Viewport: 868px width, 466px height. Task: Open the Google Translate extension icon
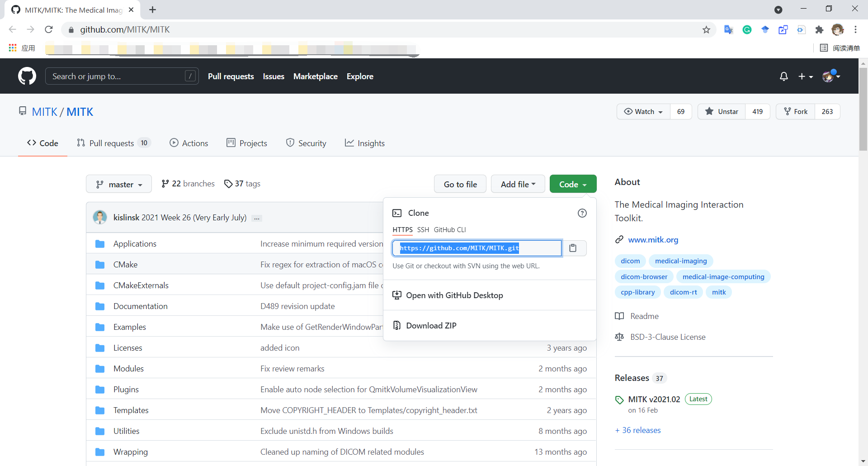[728, 30]
